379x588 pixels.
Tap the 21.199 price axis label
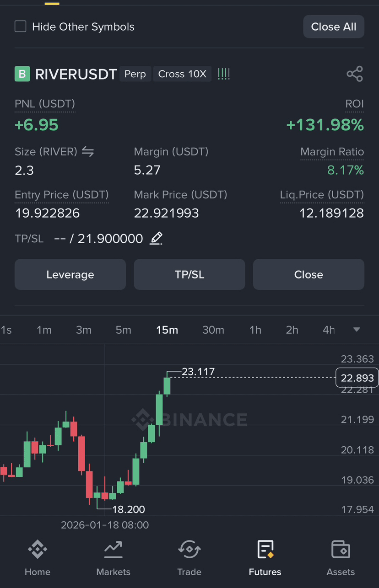coord(357,419)
